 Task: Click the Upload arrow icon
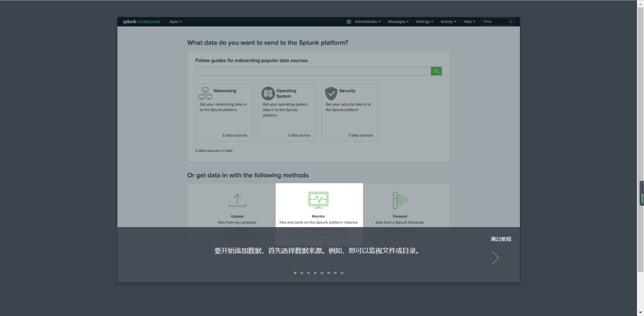pyautogui.click(x=237, y=200)
